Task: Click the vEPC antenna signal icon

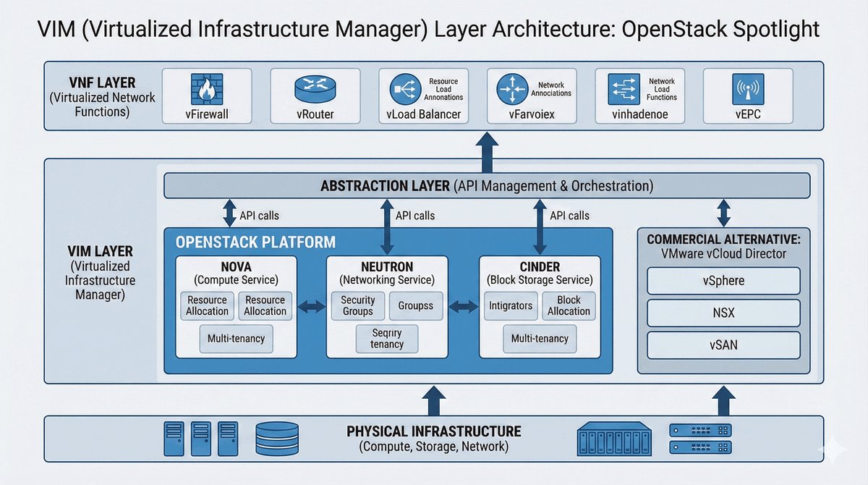Action: 748,90
